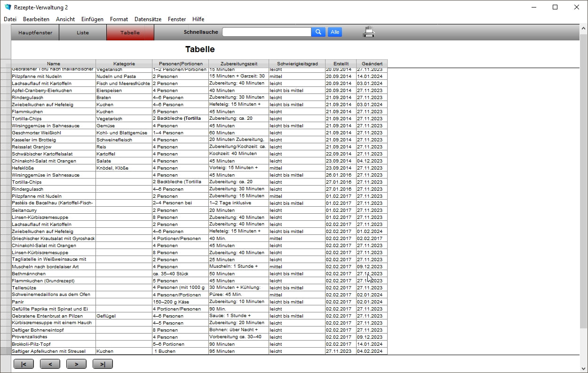
Task: Click the vertical scrollbar down arrow
Action: point(584,368)
